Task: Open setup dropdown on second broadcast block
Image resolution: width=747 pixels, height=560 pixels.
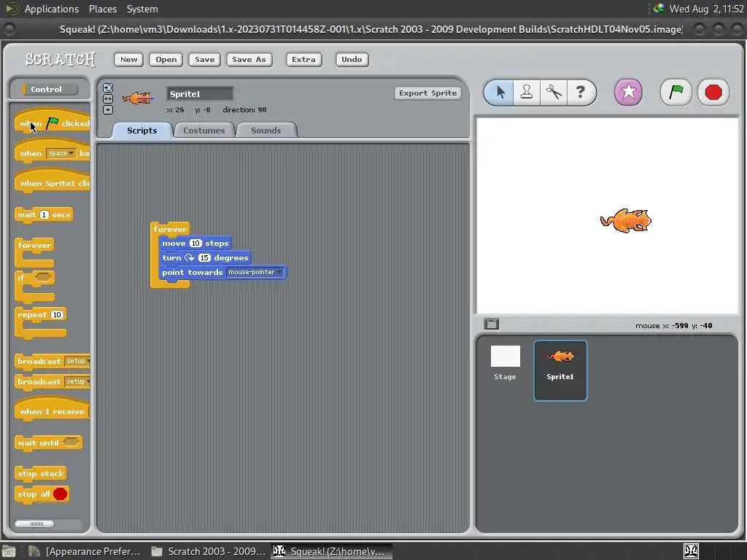Action: coord(77,381)
